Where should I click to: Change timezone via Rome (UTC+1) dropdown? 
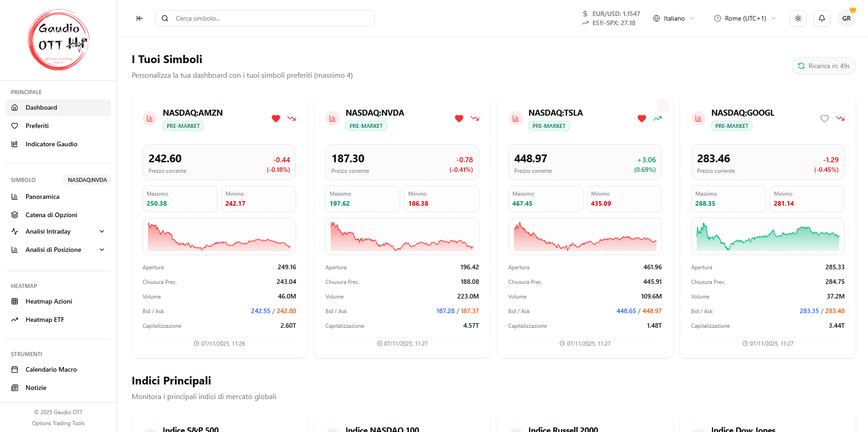coord(745,18)
